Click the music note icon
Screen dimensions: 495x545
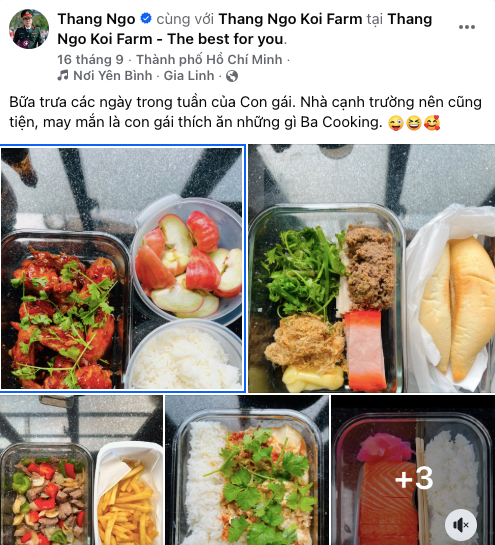tap(63, 75)
